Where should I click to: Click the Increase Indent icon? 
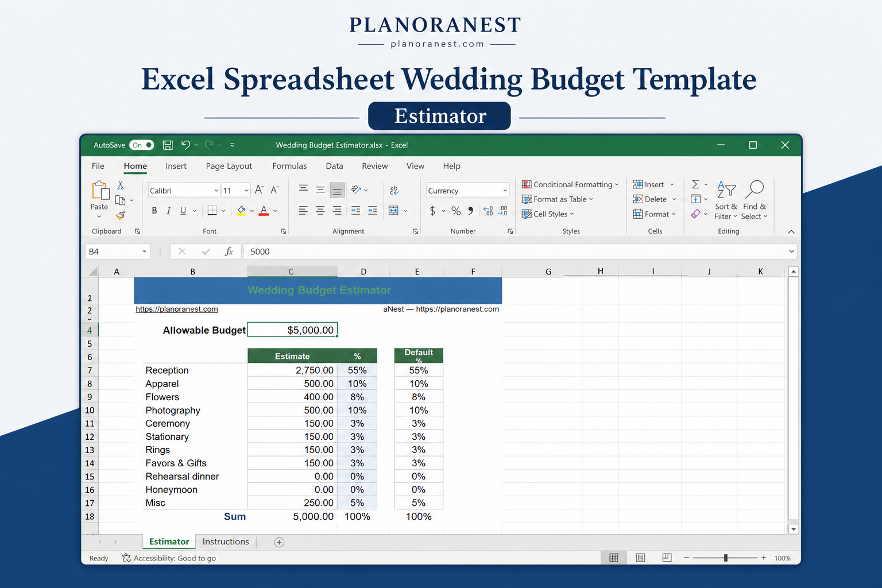coord(373,211)
